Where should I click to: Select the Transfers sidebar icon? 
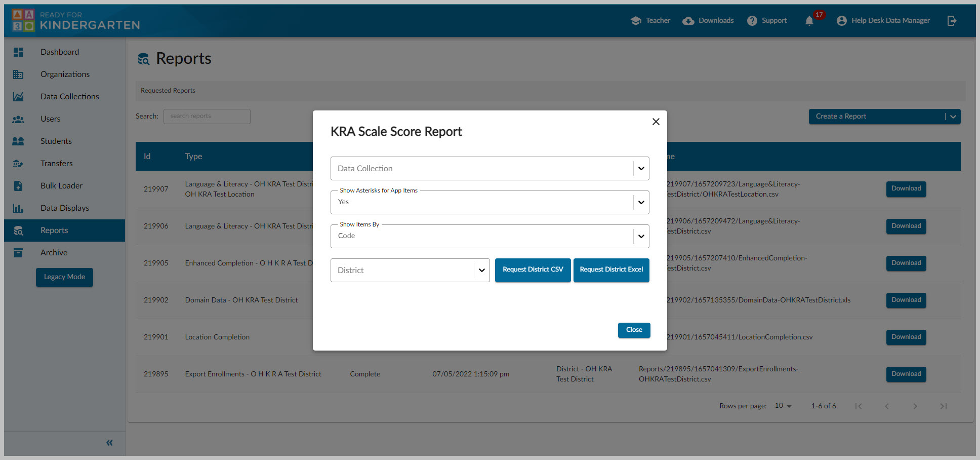(x=18, y=163)
